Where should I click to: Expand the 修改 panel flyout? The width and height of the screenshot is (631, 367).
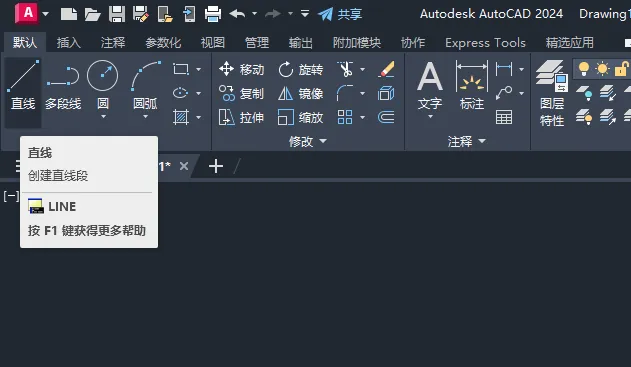coord(308,141)
